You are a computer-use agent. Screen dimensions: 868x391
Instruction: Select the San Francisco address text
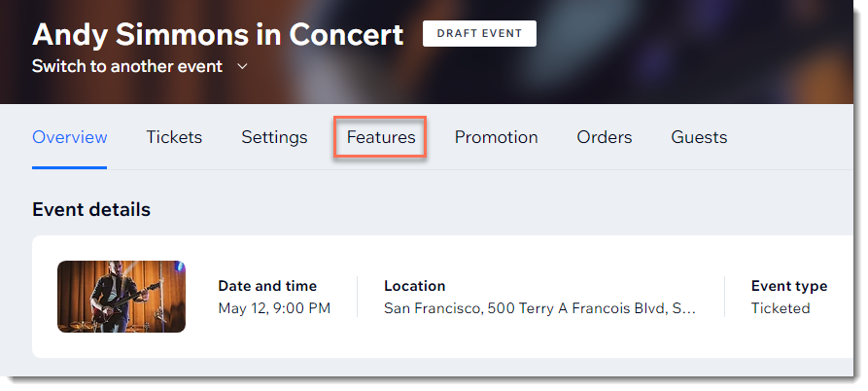coord(539,308)
